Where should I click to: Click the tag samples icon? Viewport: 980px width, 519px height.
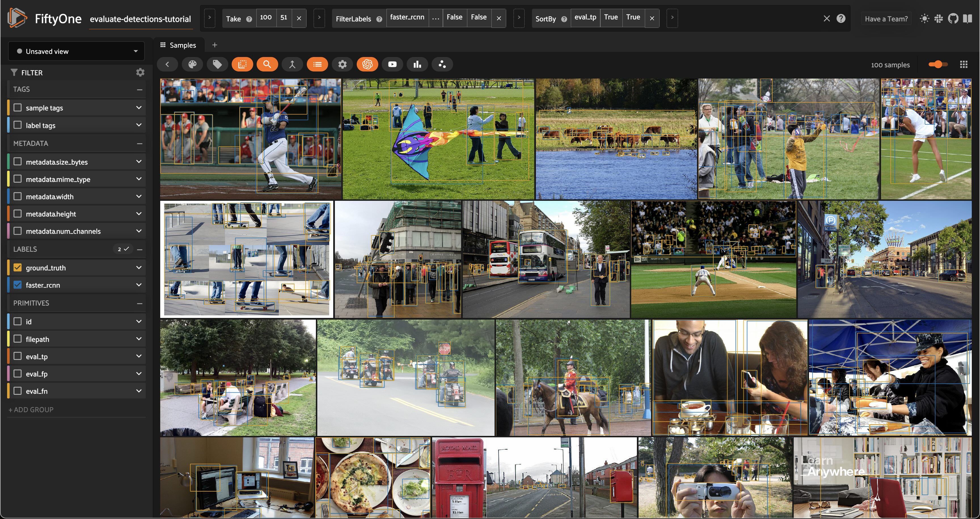pyautogui.click(x=217, y=64)
